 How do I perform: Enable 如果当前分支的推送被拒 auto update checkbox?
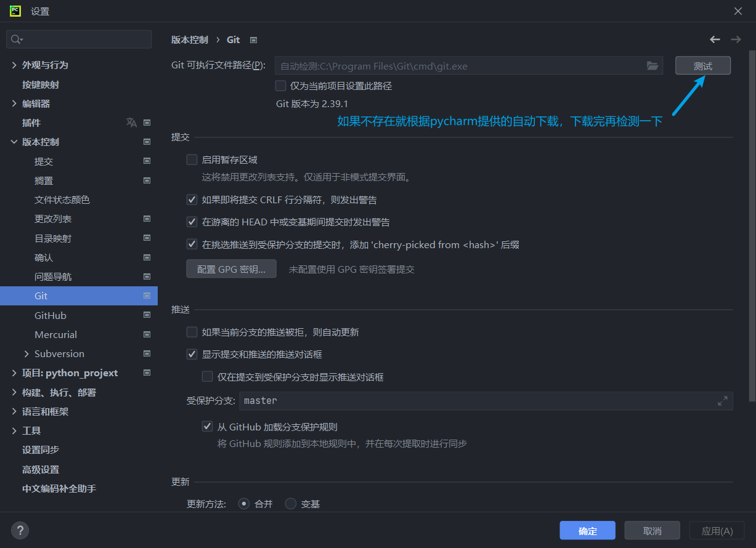click(192, 332)
